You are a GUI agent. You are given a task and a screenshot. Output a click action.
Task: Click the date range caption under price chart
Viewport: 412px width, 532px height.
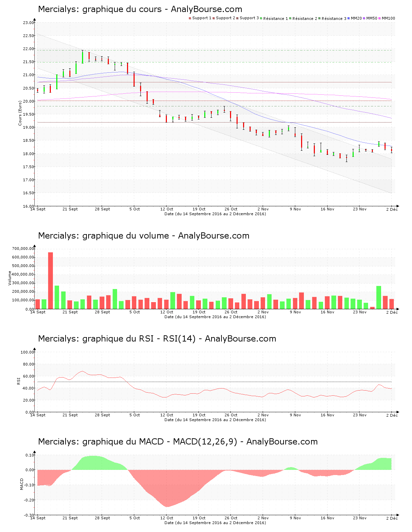(x=215, y=214)
